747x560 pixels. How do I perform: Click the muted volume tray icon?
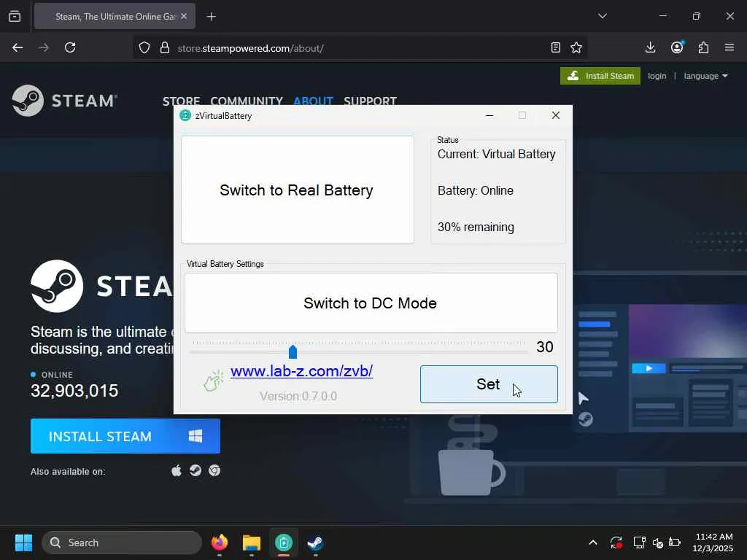coord(658,542)
